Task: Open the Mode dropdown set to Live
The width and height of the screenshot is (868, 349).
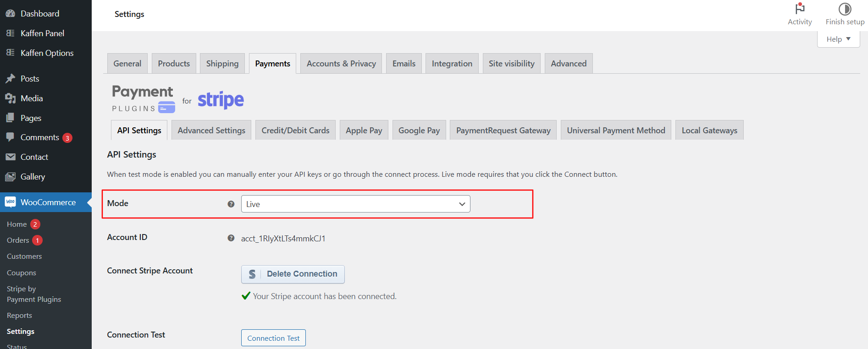Action: [x=356, y=204]
